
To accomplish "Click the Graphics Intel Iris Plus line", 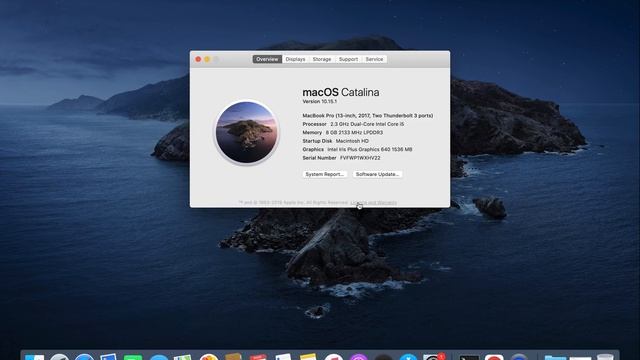I will pos(357,149).
